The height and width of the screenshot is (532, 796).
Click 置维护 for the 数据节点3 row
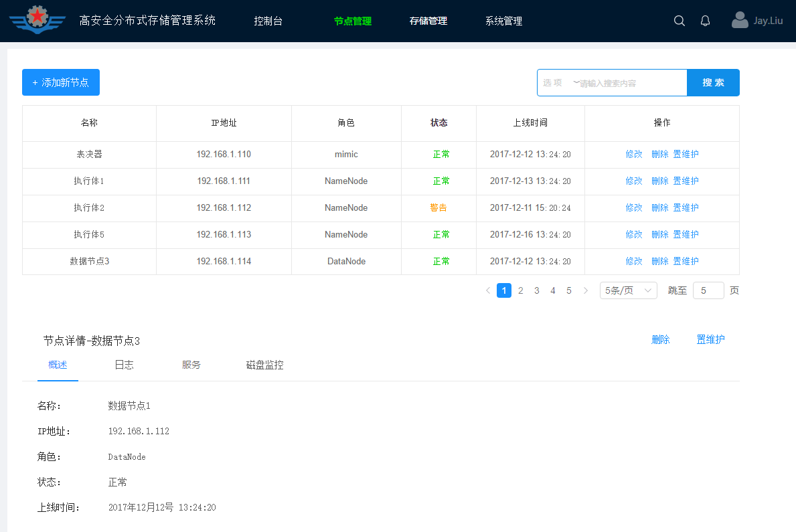pyautogui.click(x=686, y=261)
